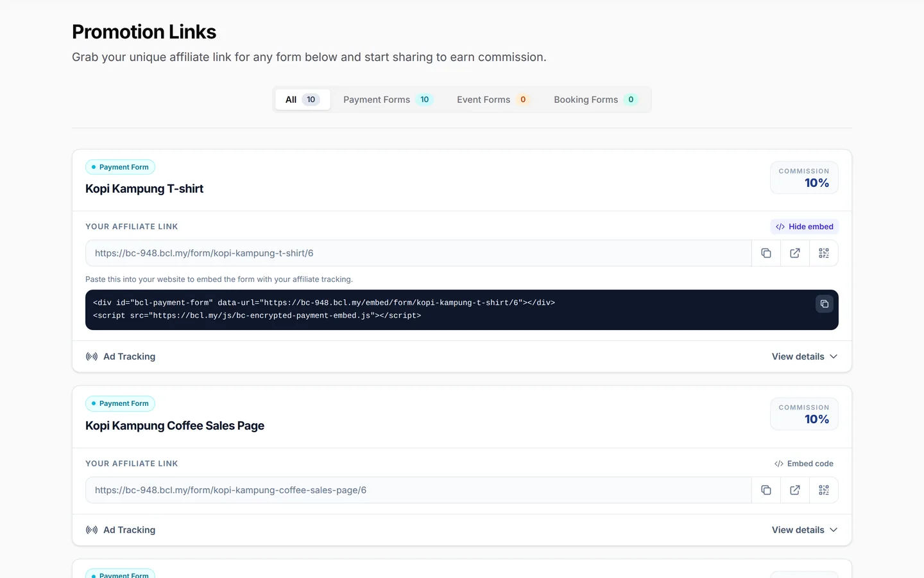Screen dimensions: 924x578
Task: Copy the Kopi Kampung T-shirt affiliate link
Action: [766, 253]
